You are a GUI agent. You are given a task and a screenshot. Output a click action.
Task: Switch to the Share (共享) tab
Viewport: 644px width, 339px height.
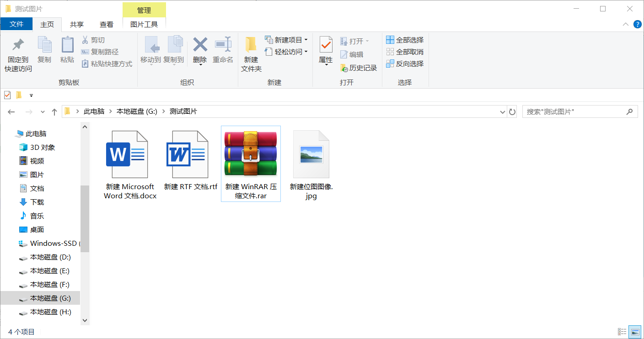pyautogui.click(x=77, y=24)
